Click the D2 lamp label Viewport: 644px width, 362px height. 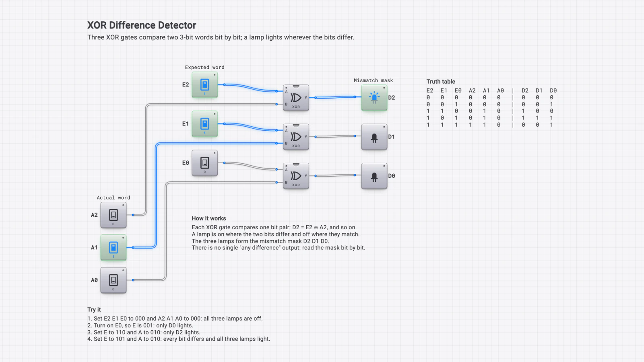[x=392, y=98]
